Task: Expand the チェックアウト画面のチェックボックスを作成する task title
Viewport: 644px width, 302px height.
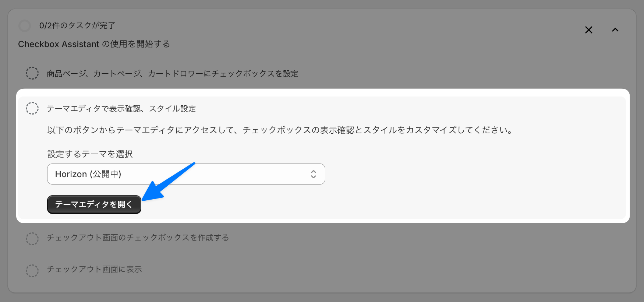Action: tap(138, 238)
